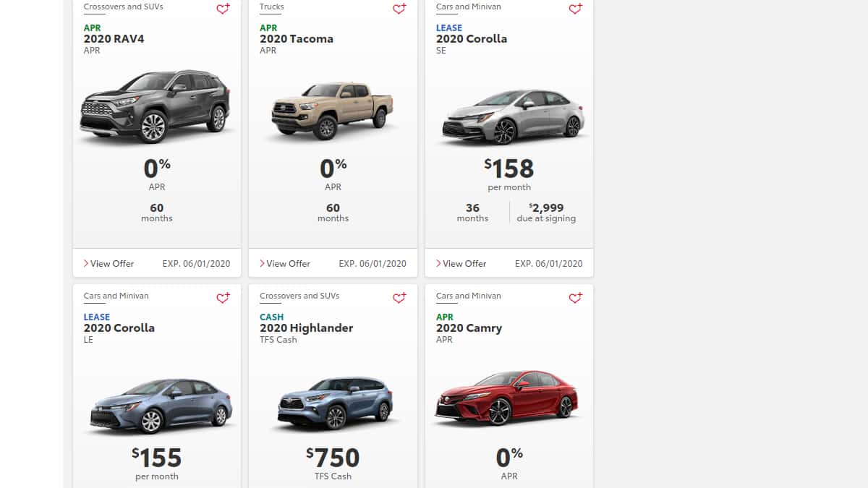868x488 pixels.
Task: Open View Offer for 2020 RAV4
Action: click(x=109, y=264)
